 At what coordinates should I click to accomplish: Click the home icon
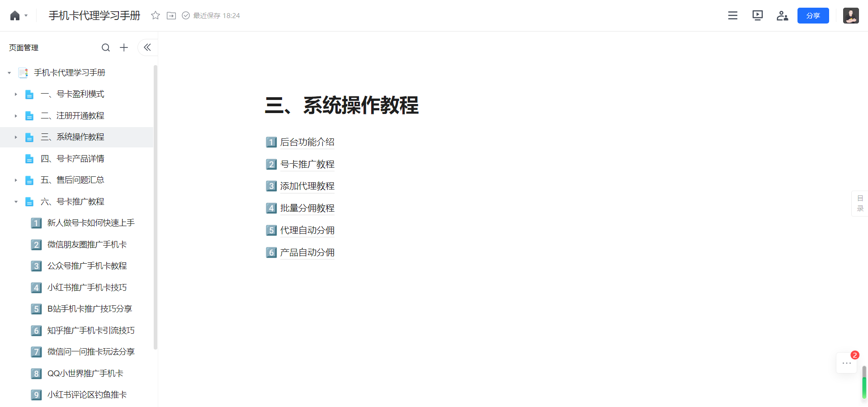pyautogui.click(x=15, y=15)
